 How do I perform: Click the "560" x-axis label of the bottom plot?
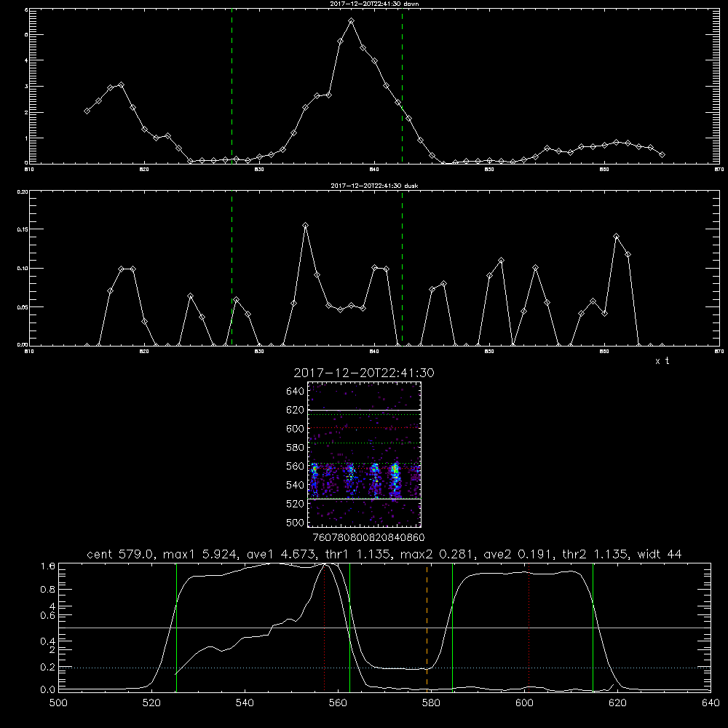point(338,703)
